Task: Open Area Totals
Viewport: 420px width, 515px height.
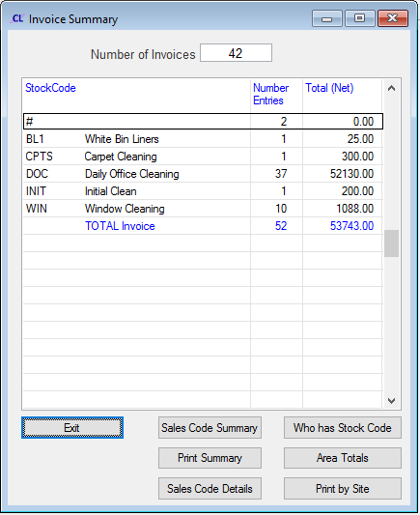Action: point(342,458)
